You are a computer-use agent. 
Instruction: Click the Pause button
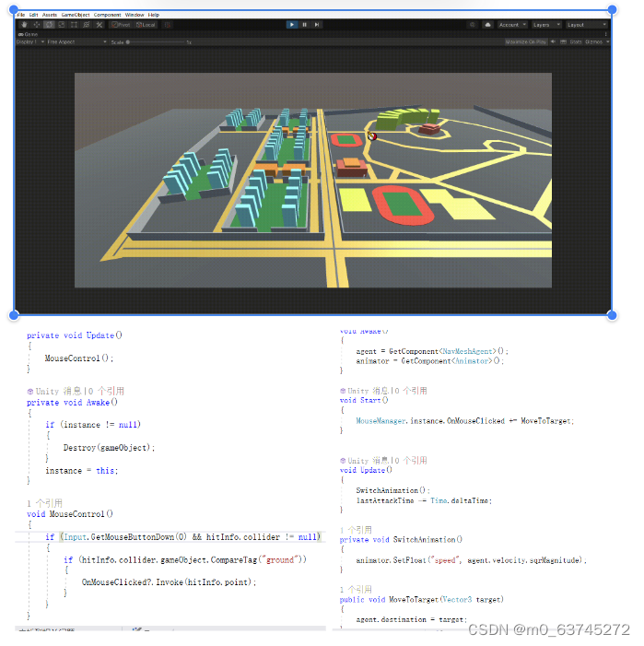[x=304, y=25]
